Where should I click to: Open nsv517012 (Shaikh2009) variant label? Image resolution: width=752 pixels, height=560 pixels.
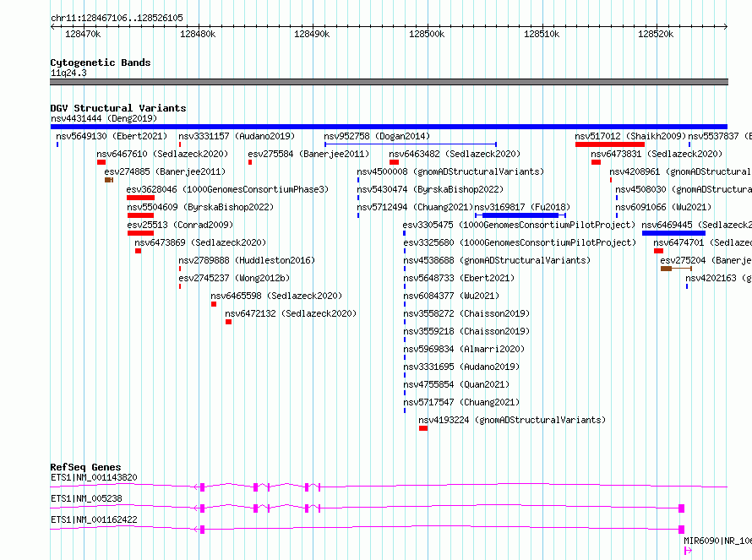630,136
